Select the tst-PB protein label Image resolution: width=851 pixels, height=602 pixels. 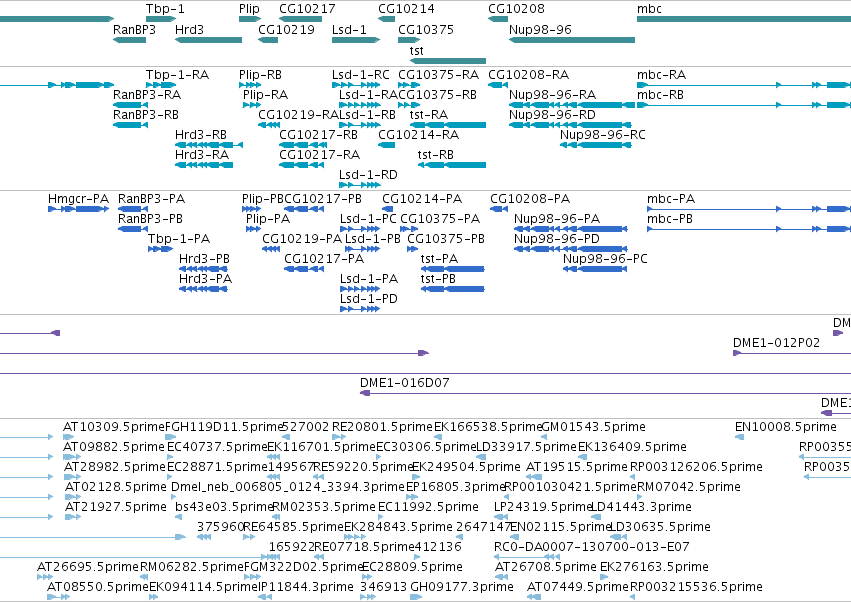click(438, 279)
